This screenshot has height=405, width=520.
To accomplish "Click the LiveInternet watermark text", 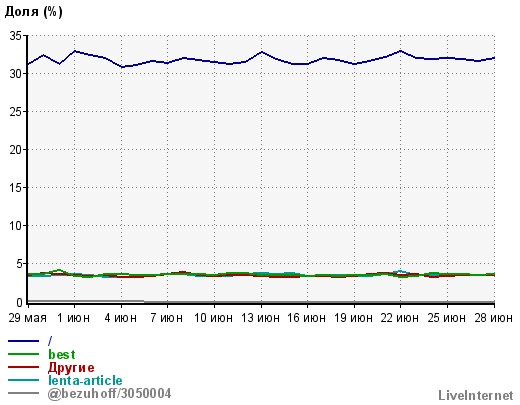I will click(x=476, y=395).
